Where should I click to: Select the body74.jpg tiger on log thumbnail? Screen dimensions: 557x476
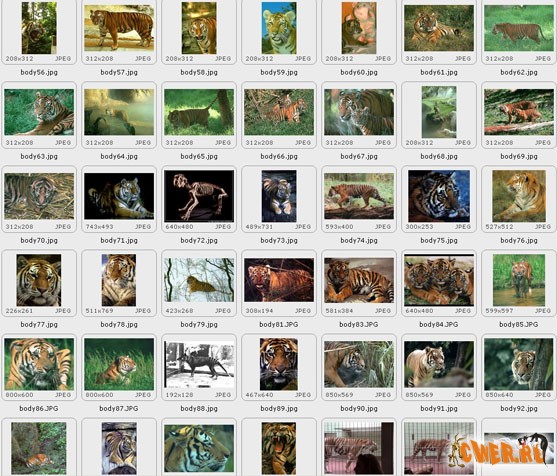tap(359, 196)
